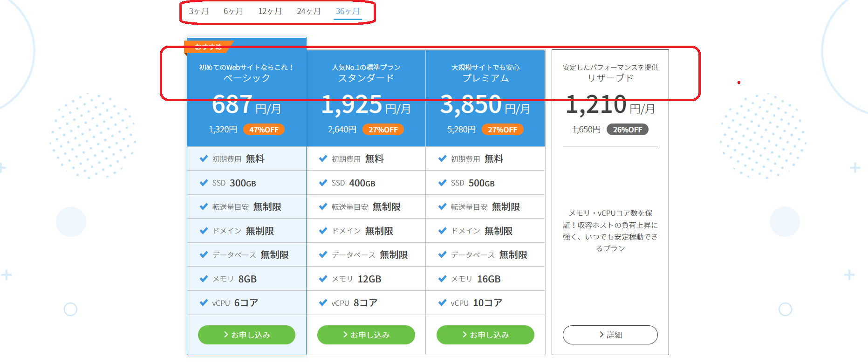This screenshot has width=868, height=364.
Task: Click the プレミアム ドメイン 無制限 row
Action: (x=485, y=231)
